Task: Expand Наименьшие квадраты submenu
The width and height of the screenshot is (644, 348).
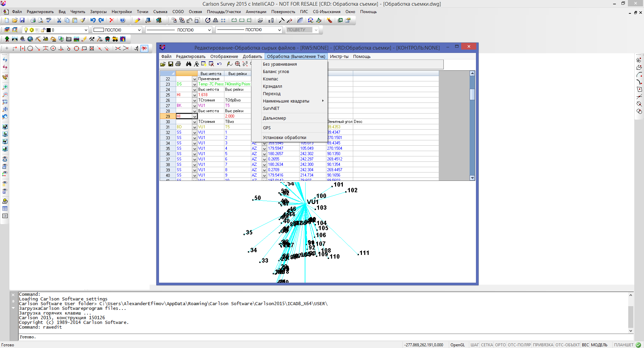Action: coord(289,101)
